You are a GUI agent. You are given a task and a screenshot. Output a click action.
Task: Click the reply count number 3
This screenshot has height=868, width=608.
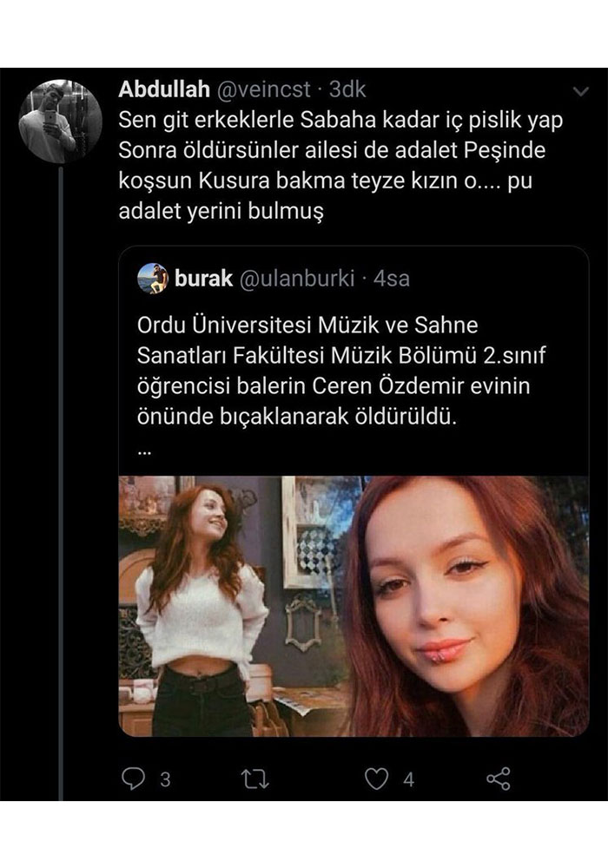pos(164,780)
